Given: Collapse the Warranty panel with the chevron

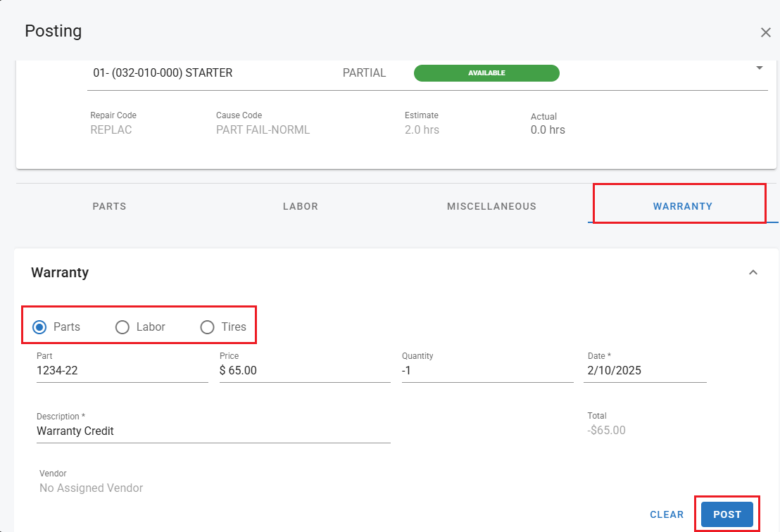Looking at the screenshot, I should point(753,272).
